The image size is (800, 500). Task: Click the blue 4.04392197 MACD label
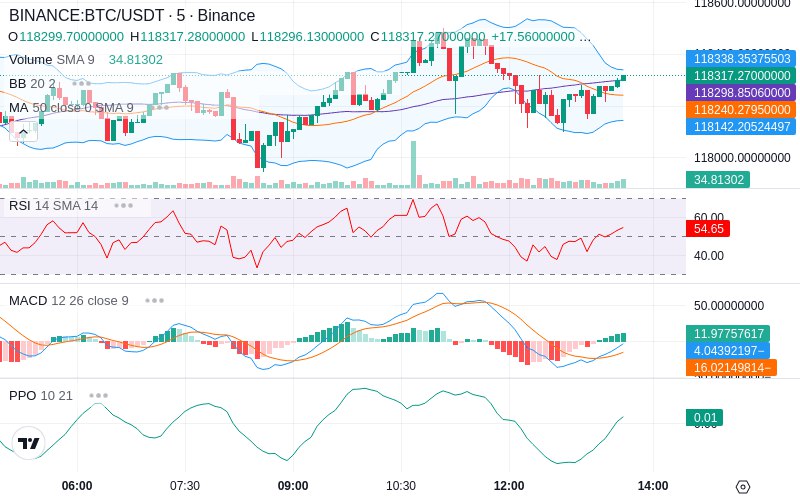[728, 351]
